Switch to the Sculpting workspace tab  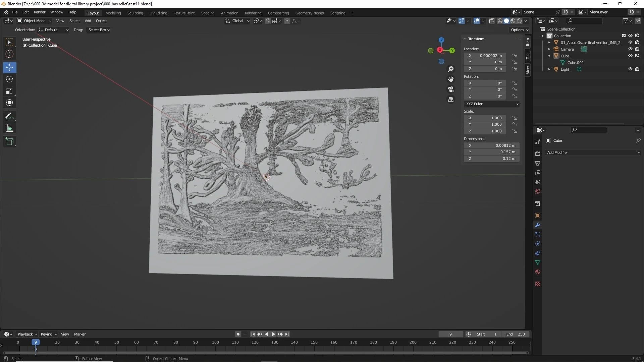[x=135, y=13]
